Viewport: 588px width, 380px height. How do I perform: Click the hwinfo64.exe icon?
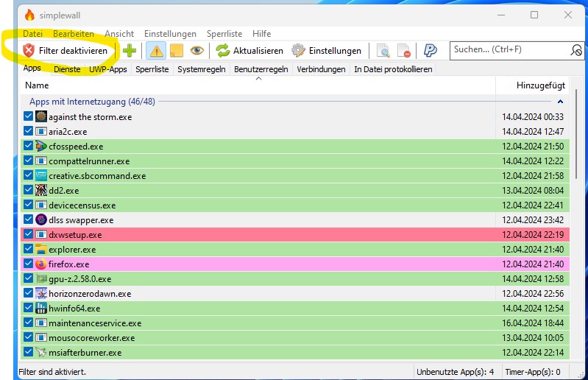[x=41, y=308]
